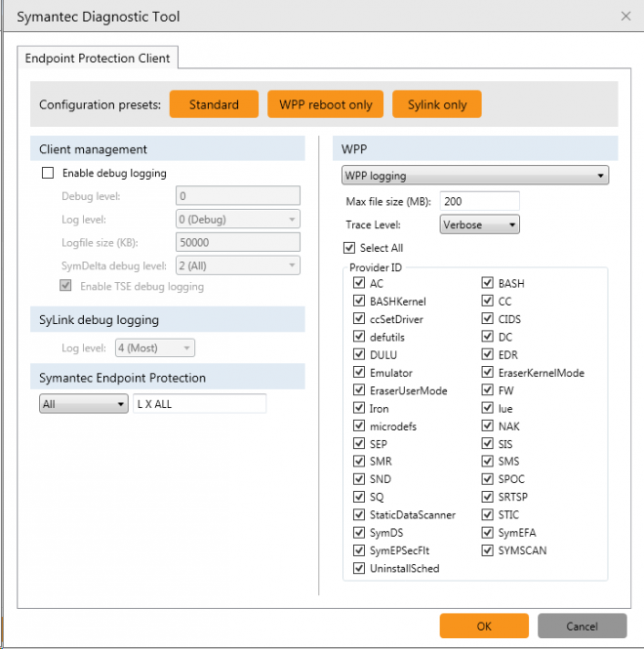Apply the Sylink only preset
Viewport: 644px width, 649px height.
(x=436, y=104)
